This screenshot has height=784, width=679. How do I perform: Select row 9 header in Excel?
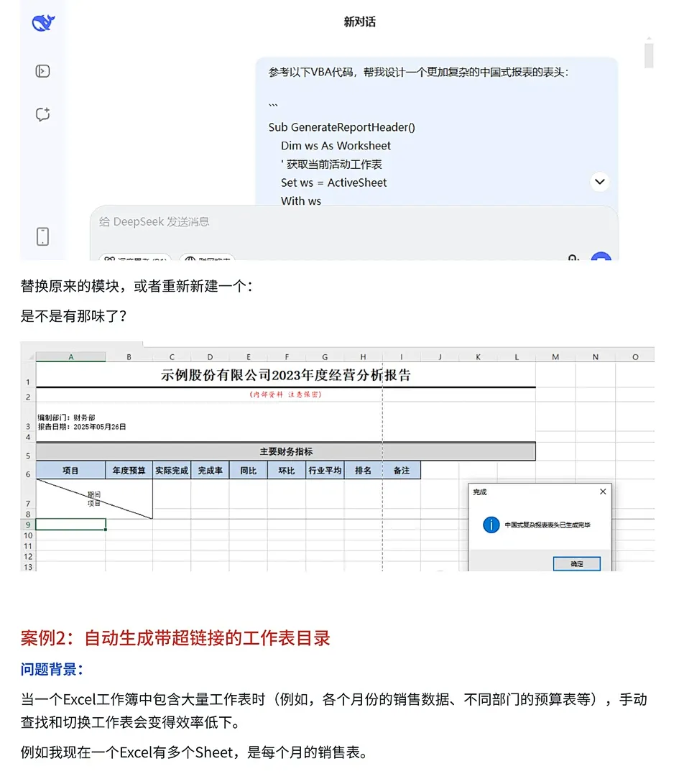pos(28,525)
